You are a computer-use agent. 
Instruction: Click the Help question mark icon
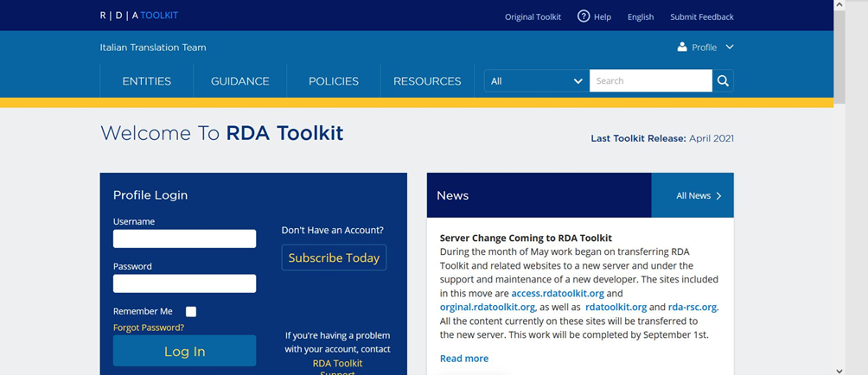tap(584, 16)
